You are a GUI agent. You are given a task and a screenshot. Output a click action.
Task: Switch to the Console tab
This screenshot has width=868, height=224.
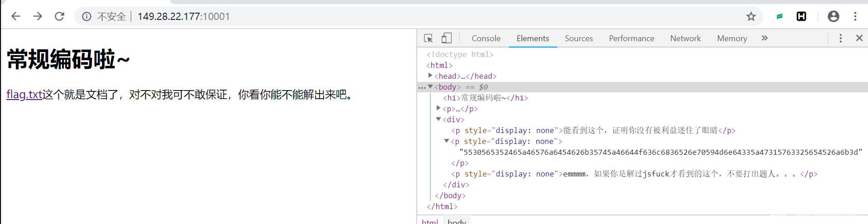(x=486, y=38)
